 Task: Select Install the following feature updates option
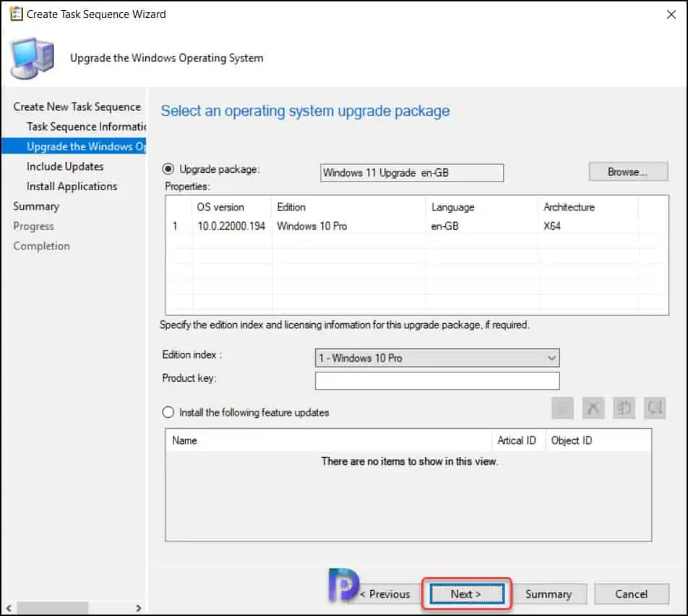(168, 412)
